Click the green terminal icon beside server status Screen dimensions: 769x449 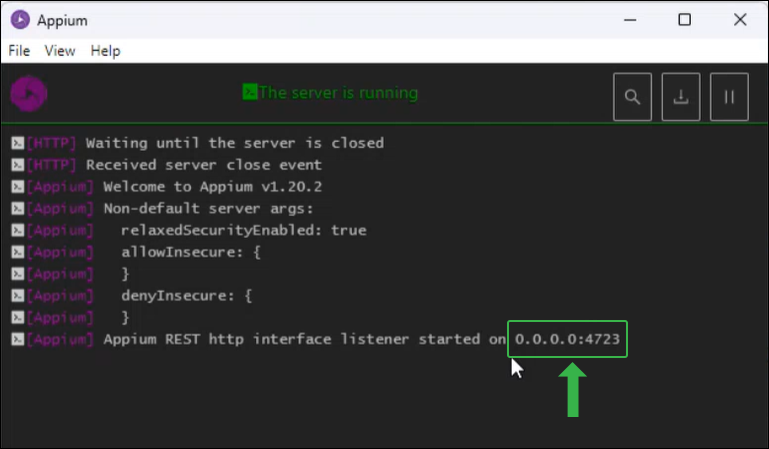point(250,92)
